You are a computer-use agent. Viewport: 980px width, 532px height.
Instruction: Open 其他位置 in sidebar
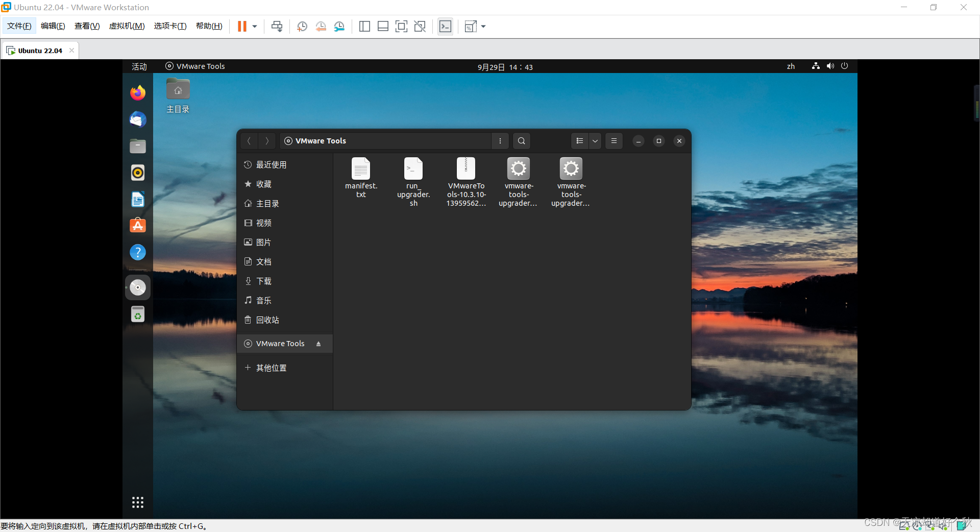pos(285,368)
